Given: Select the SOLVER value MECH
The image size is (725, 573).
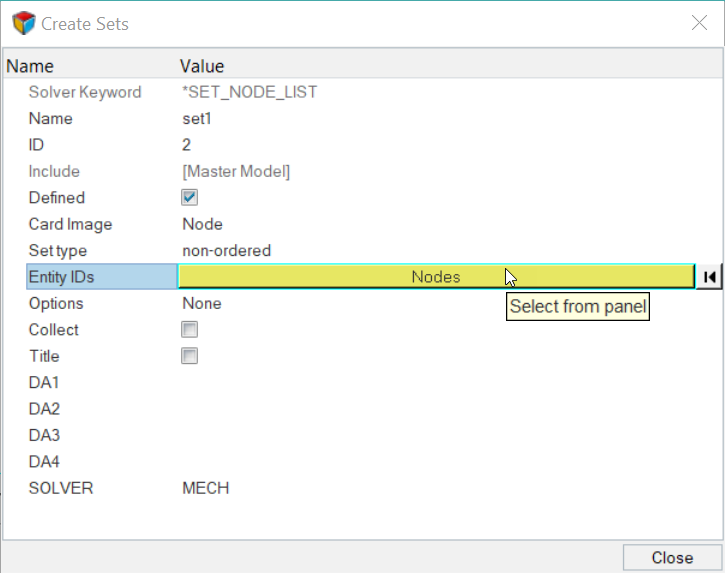Looking at the screenshot, I should [206, 488].
